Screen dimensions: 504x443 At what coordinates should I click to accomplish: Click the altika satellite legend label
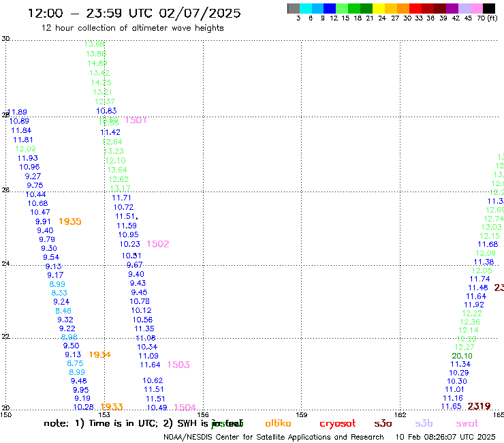pos(278,423)
